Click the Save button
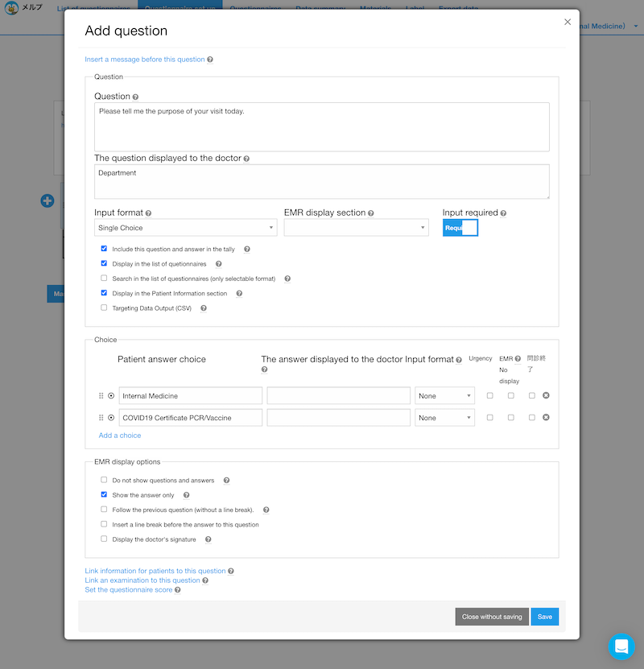This screenshot has width=644, height=669. click(545, 617)
